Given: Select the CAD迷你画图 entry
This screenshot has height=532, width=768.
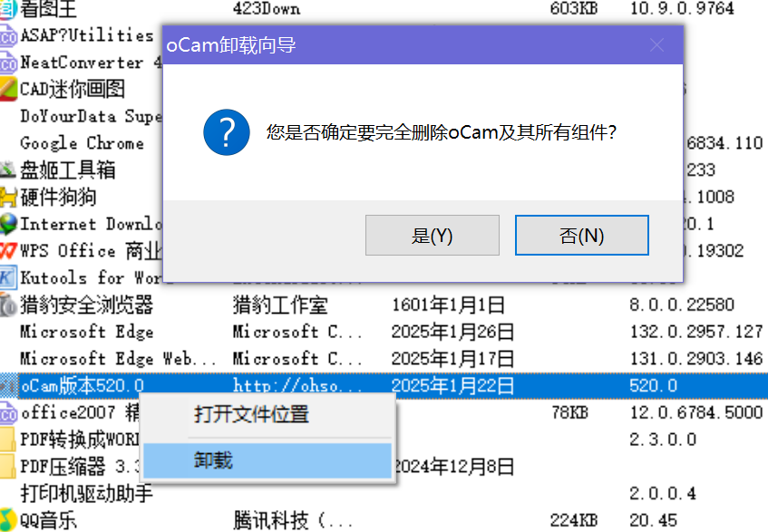Looking at the screenshot, I should pyautogui.click(x=72, y=90).
